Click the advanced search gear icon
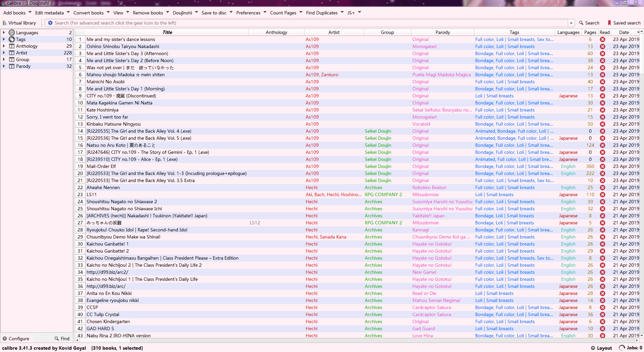 tap(50, 23)
